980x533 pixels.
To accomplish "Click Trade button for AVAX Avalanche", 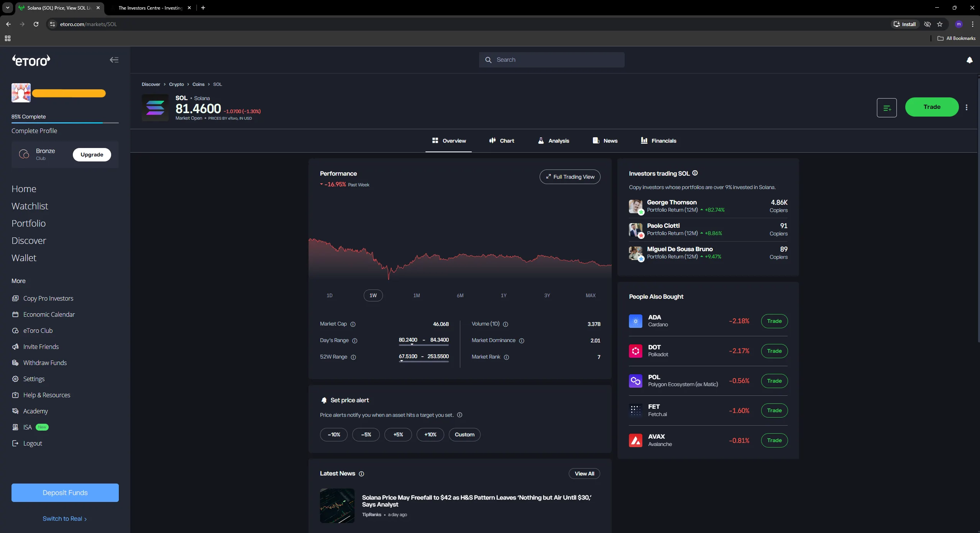I will (774, 441).
